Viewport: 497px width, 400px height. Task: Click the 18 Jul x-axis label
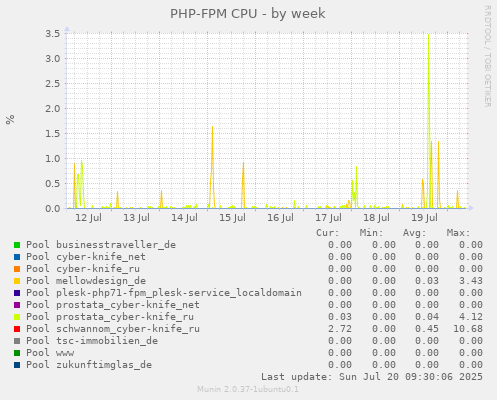tap(376, 218)
